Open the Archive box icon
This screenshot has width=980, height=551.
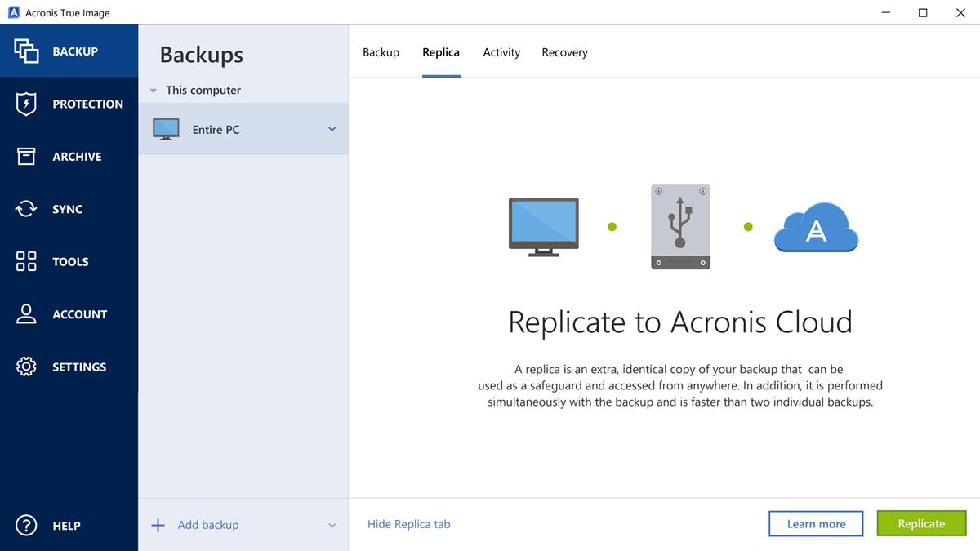point(26,157)
